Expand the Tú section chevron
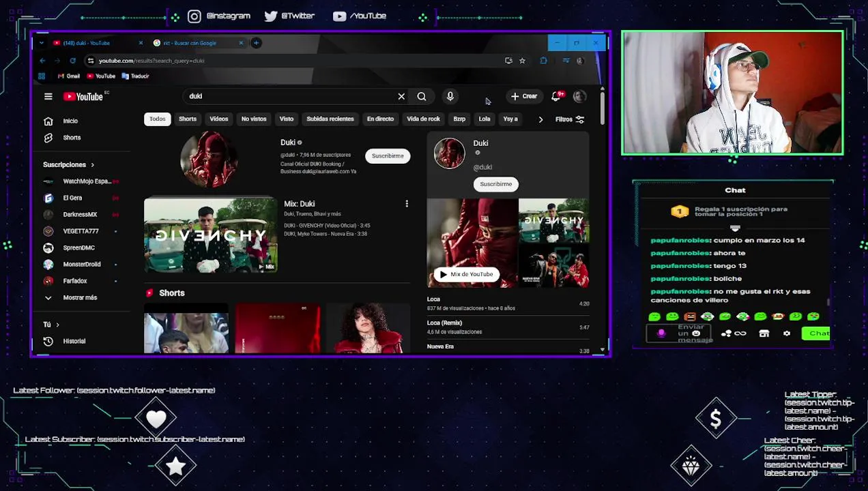 (57, 325)
